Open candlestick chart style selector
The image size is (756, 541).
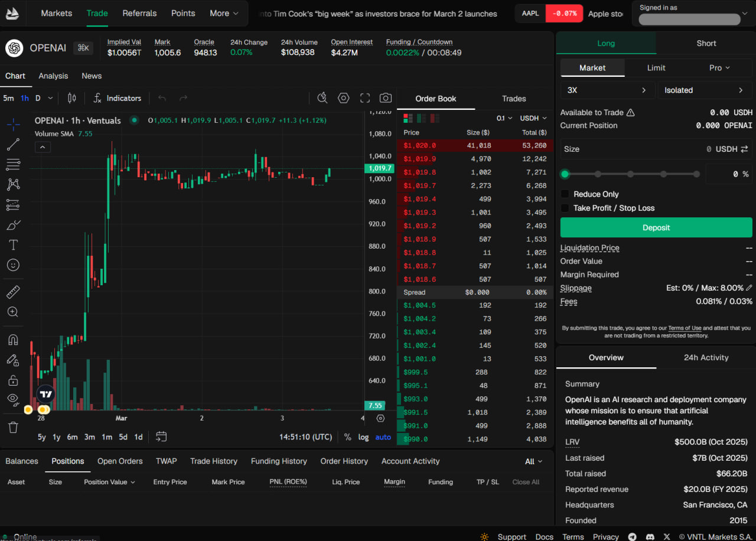coord(72,98)
